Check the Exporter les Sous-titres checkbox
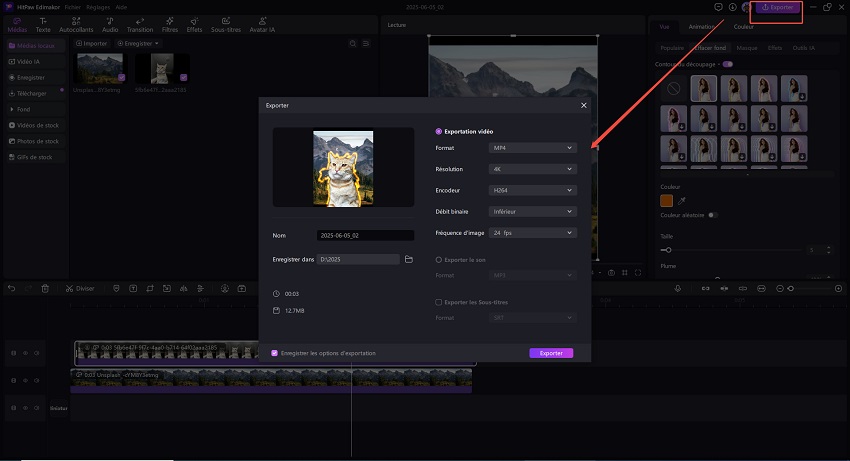This screenshot has height=461, width=850. (x=439, y=302)
